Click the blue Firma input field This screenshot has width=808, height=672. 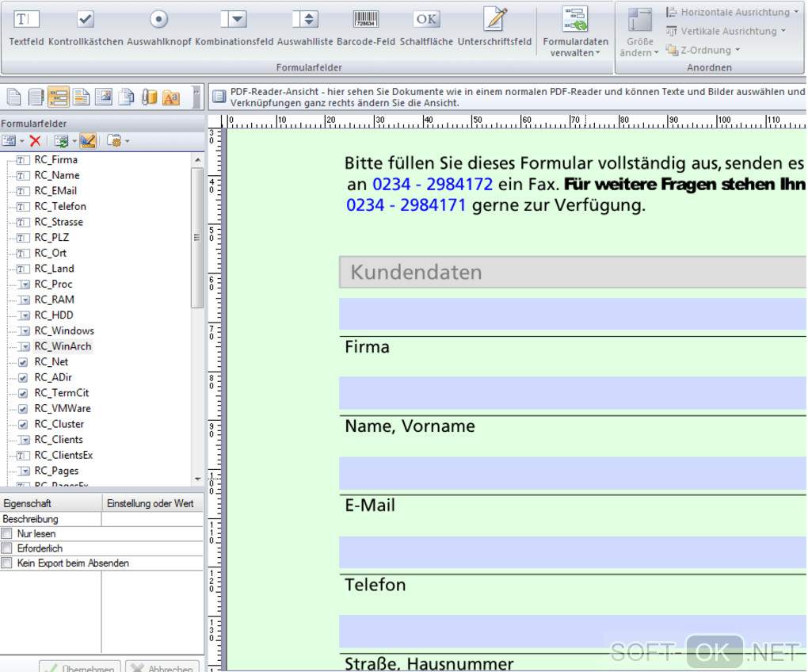[572, 314]
